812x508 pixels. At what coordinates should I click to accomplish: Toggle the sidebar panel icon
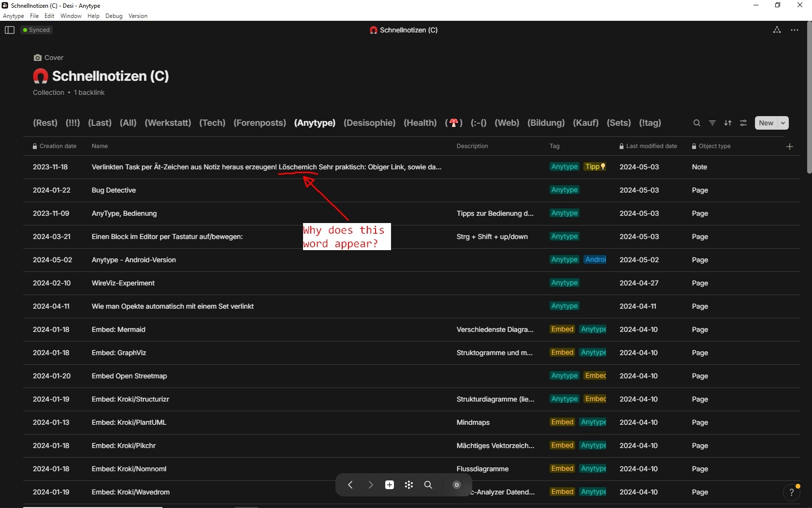pyautogui.click(x=10, y=30)
